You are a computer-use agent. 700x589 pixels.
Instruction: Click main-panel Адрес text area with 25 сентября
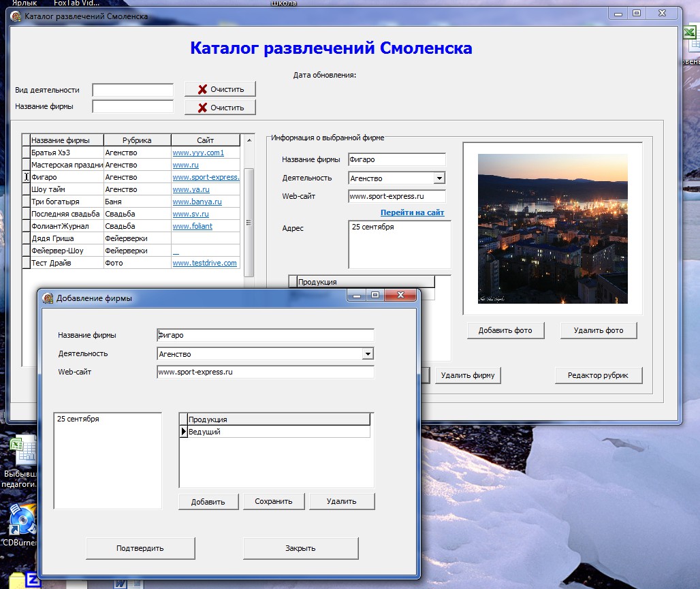[x=400, y=244]
